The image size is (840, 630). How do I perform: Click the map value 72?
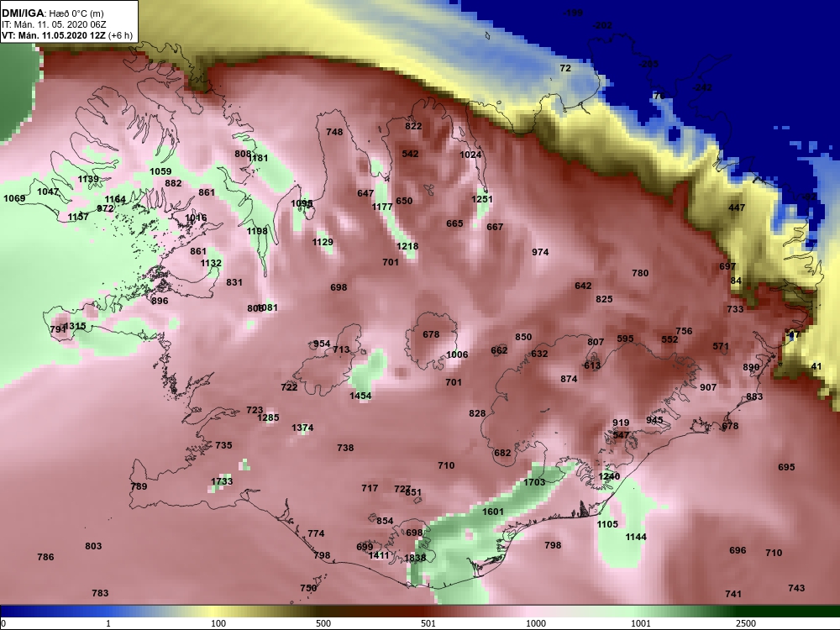[565, 68]
